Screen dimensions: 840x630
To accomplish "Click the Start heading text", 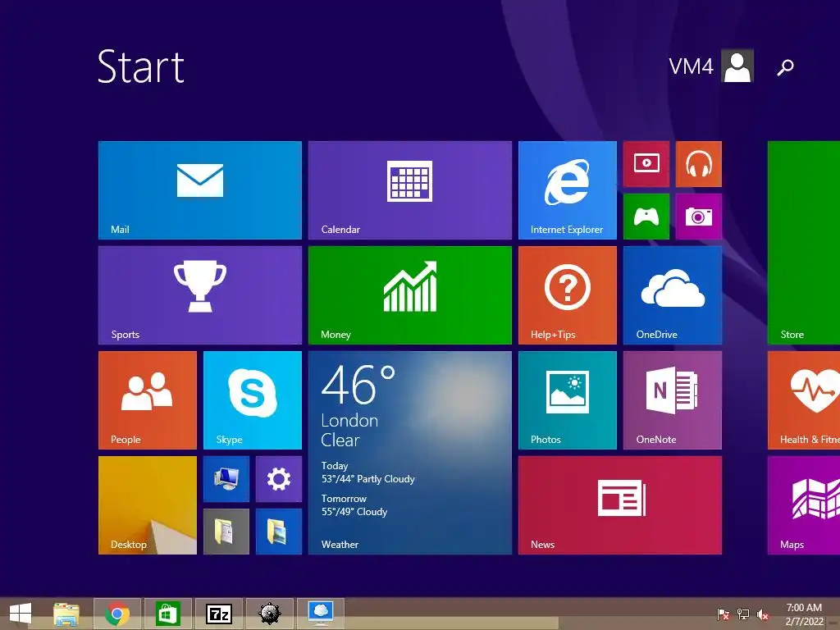I will coord(141,66).
